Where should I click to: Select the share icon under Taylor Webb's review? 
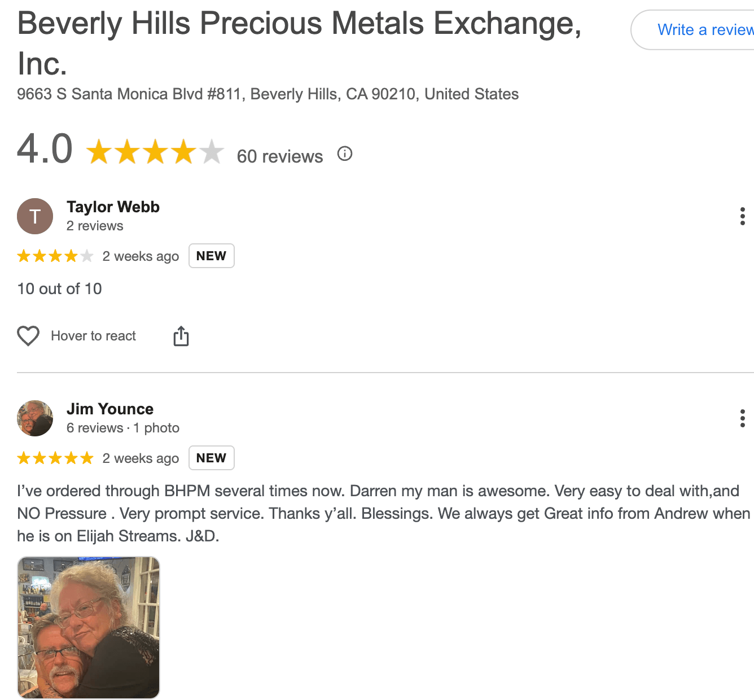pos(181,336)
